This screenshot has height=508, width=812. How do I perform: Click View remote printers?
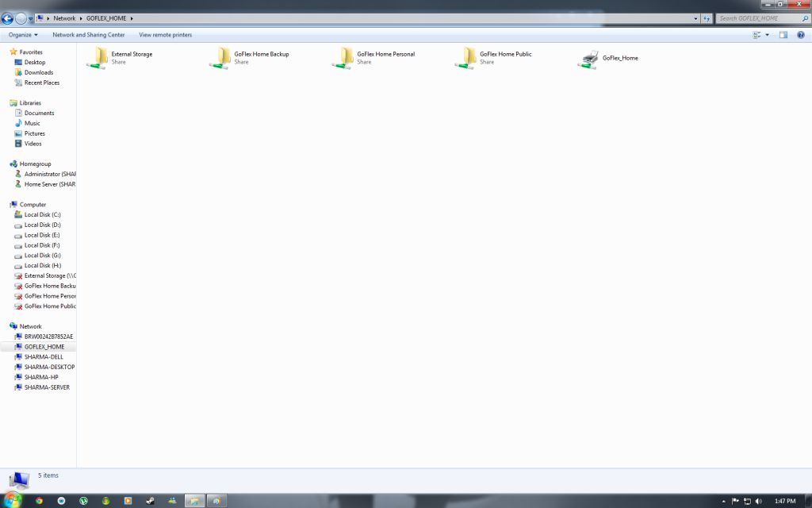[165, 35]
